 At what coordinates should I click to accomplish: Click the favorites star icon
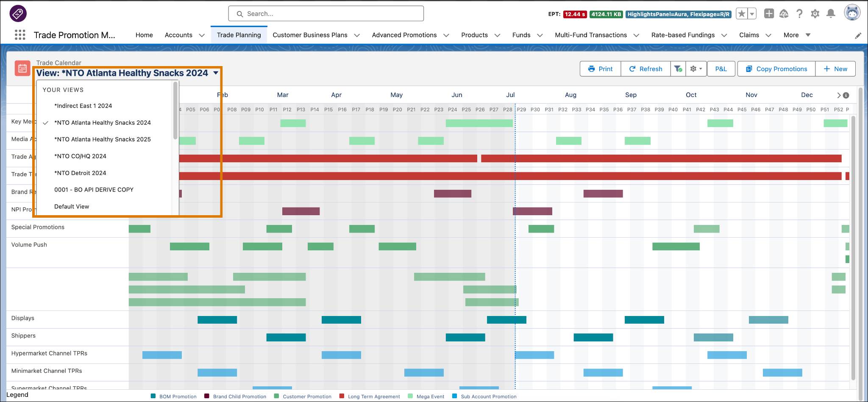(x=742, y=14)
